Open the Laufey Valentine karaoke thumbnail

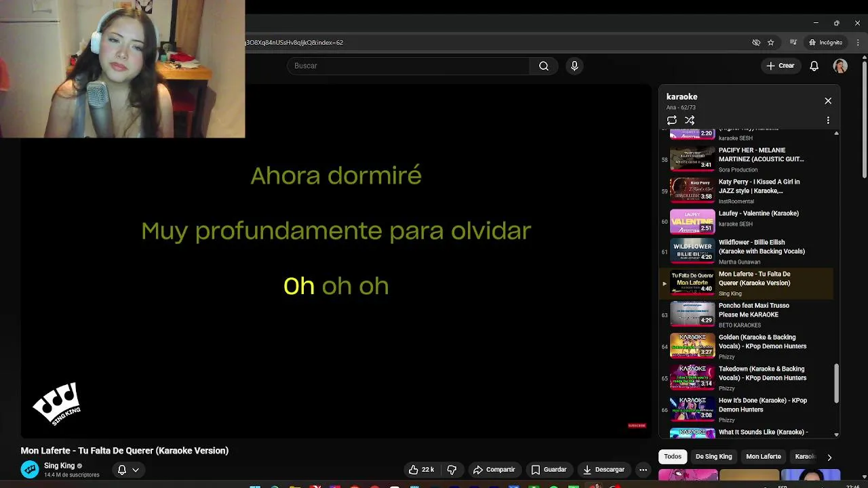[x=692, y=221]
